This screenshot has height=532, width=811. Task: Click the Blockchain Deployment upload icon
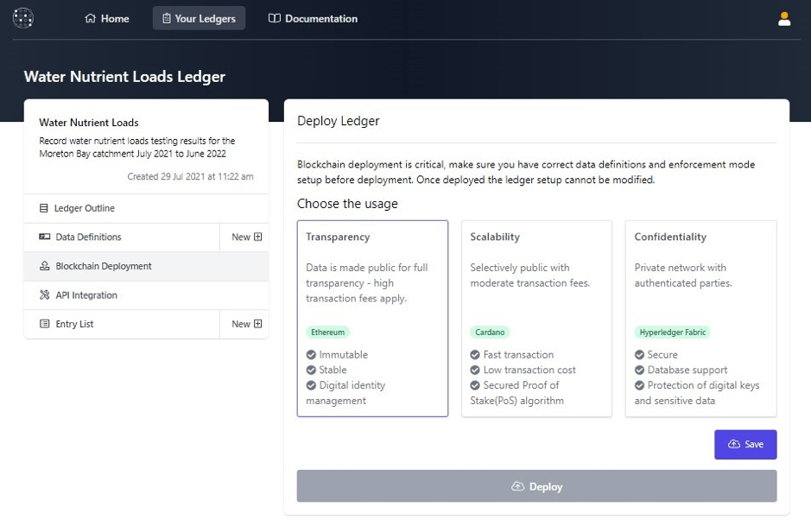(45, 266)
